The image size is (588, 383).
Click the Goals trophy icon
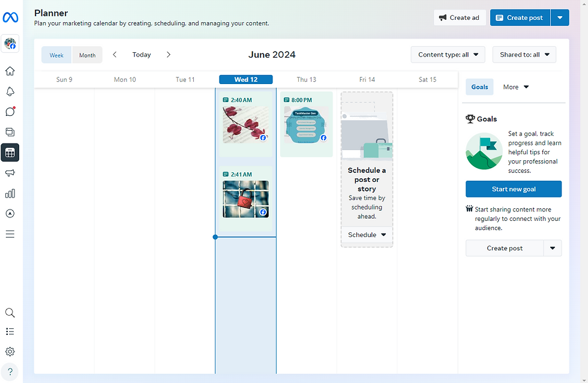pos(470,119)
